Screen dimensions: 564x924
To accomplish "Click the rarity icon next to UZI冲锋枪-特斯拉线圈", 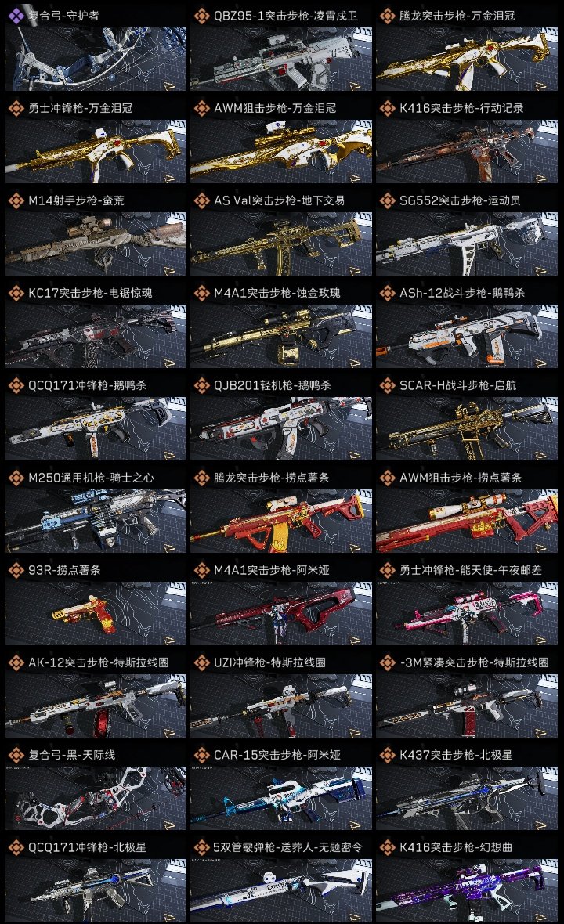I will click(201, 662).
